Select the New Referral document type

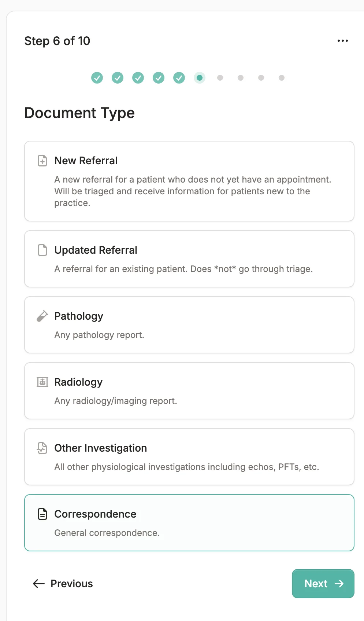[189, 181]
